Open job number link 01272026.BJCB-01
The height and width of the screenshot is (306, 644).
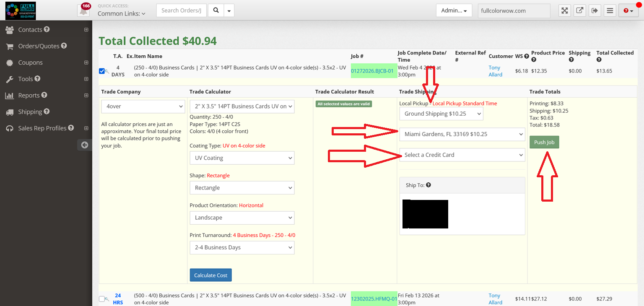pyautogui.click(x=372, y=71)
